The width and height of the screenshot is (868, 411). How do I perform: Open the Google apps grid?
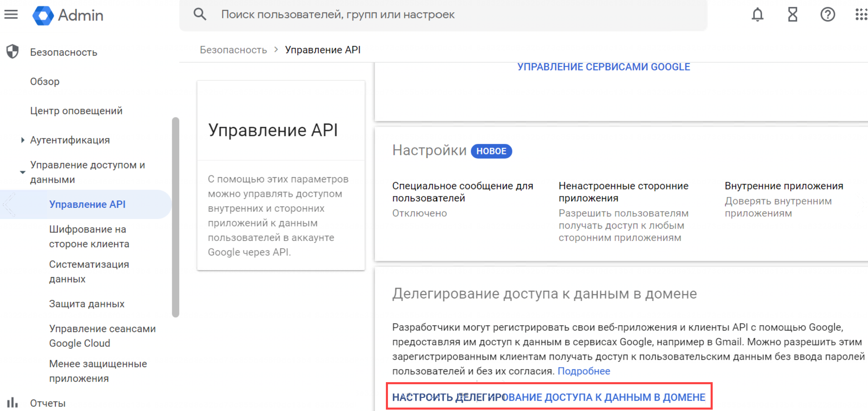(x=861, y=14)
